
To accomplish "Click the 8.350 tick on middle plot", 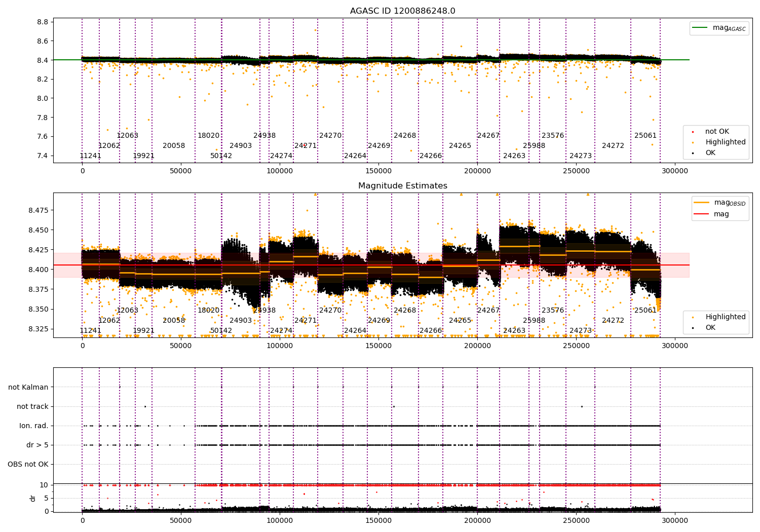I will click(38, 309).
